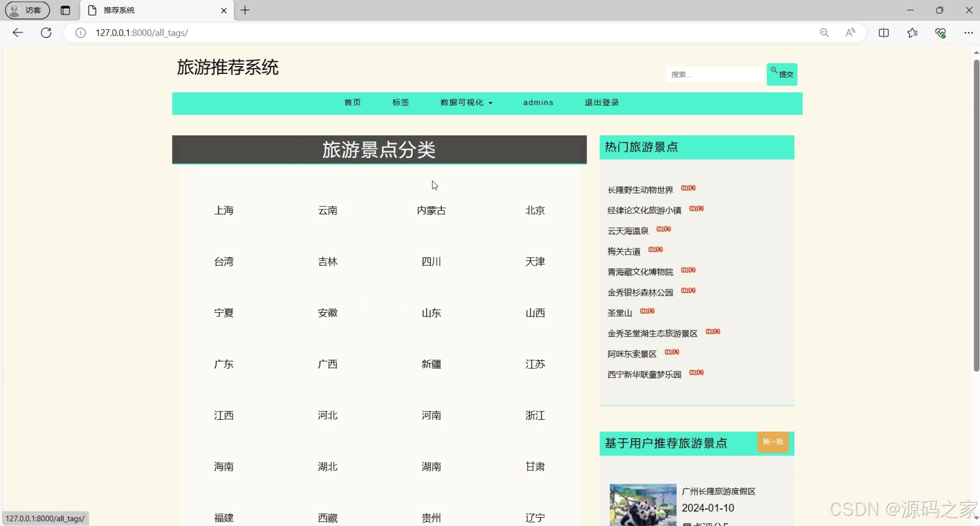Click the panda thumbnail for 广州长隆旅游度假区
The width and height of the screenshot is (980, 526).
pyautogui.click(x=642, y=504)
